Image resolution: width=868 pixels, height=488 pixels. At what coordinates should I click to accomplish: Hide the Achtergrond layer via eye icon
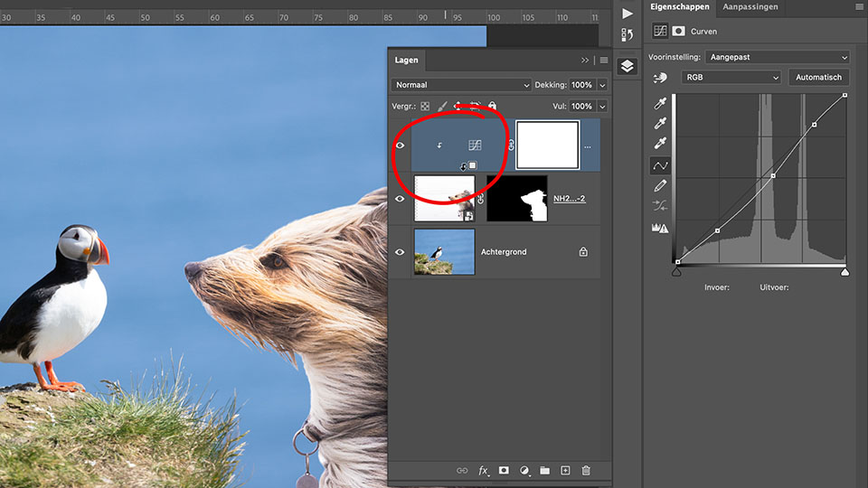point(400,251)
